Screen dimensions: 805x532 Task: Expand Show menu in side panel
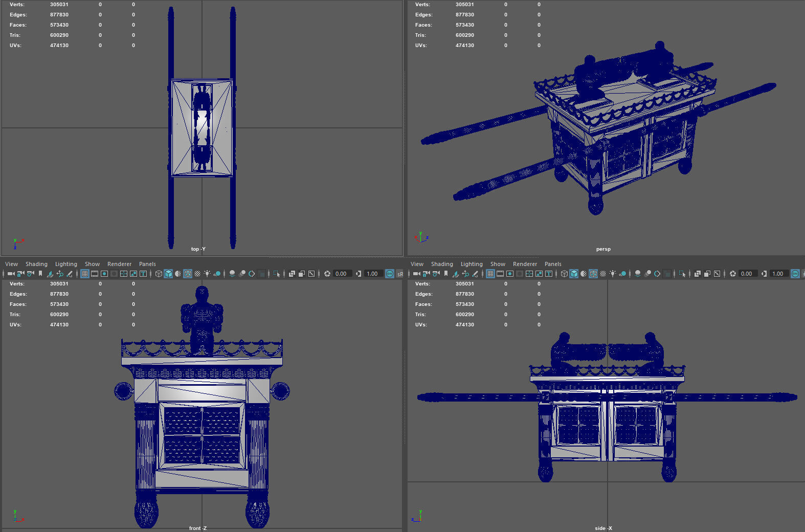[498, 264]
